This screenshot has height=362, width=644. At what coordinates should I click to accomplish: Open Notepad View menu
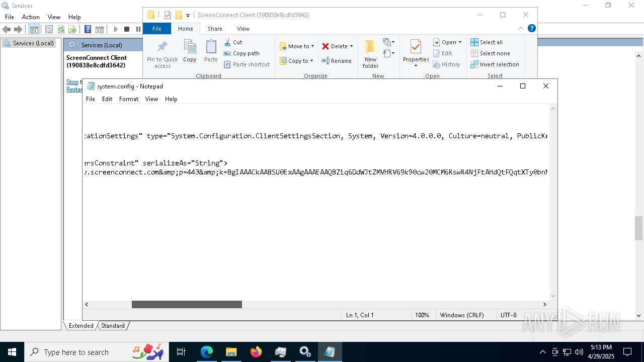click(151, 99)
